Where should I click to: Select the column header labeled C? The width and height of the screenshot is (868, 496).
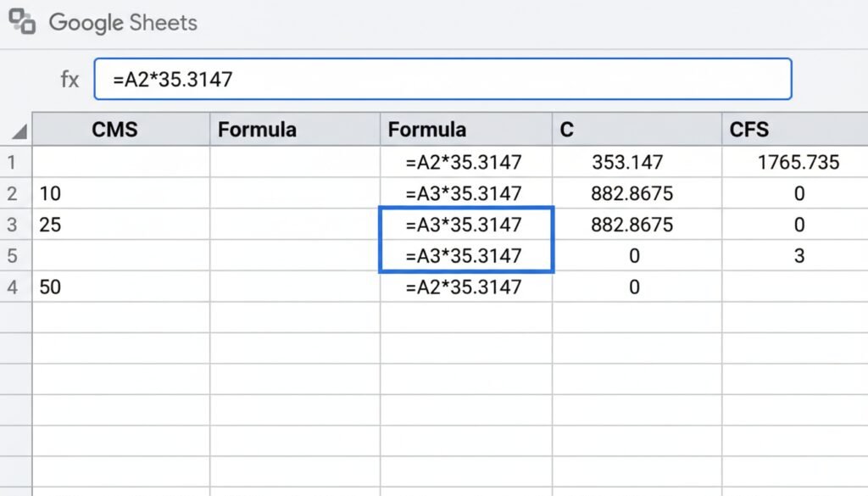(637, 130)
